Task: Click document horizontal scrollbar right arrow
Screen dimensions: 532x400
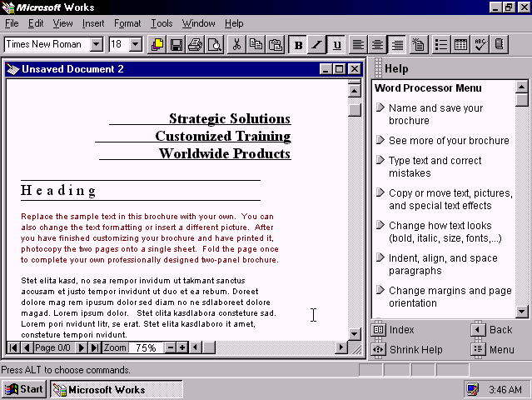Action: 341,347
